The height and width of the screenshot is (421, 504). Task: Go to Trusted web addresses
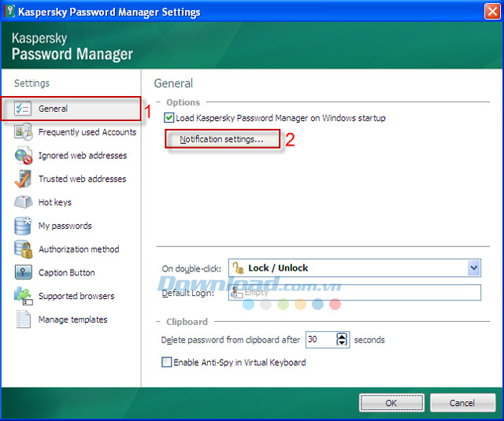click(x=82, y=179)
